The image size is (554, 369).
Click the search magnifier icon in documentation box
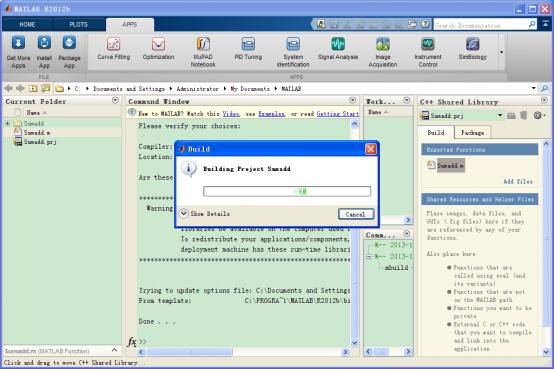[x=532, y=24]
